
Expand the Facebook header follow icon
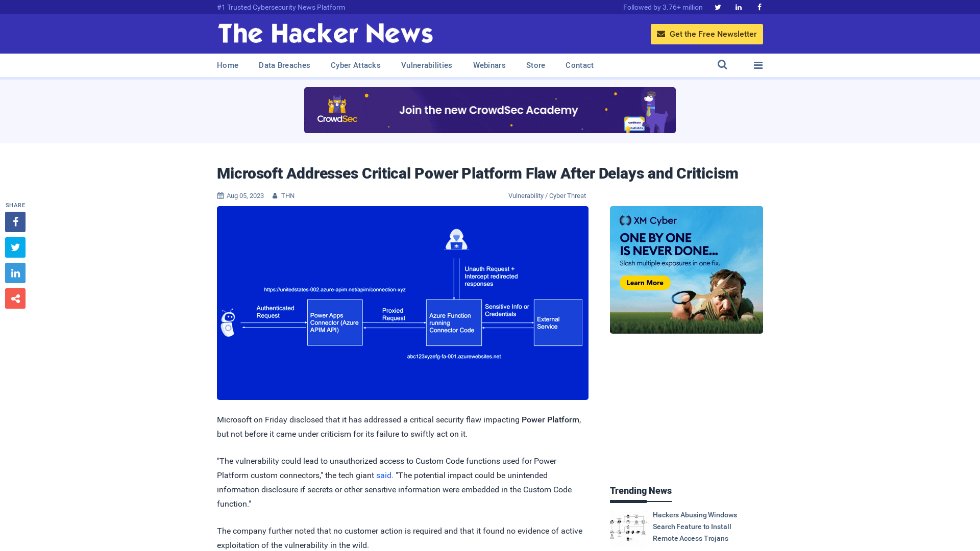click(x=759, y=7)
